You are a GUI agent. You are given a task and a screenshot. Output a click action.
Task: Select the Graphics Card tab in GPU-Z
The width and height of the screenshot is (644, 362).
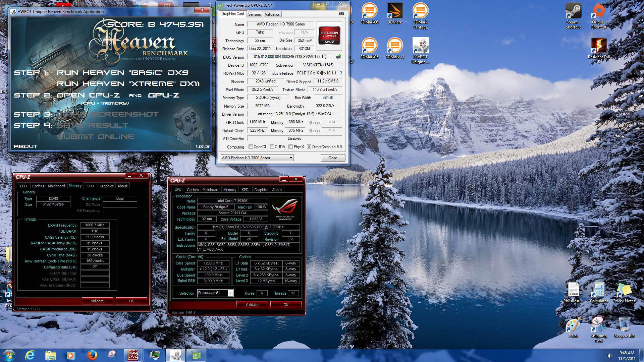tap(233, 14)
